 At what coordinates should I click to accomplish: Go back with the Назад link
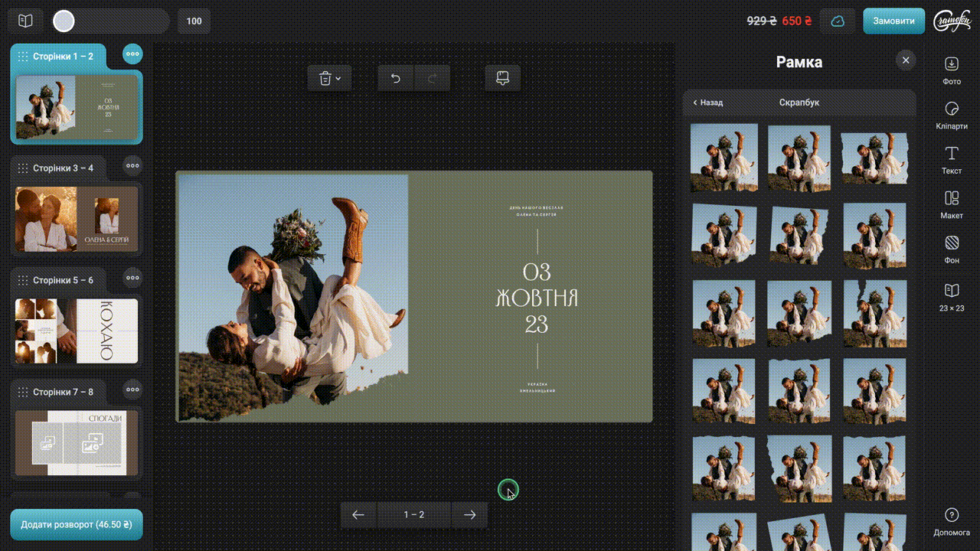[x=708, y=103]
